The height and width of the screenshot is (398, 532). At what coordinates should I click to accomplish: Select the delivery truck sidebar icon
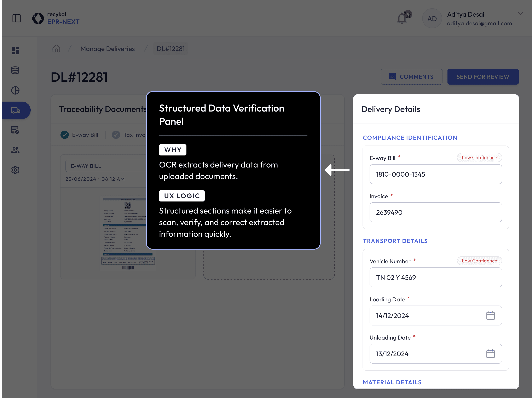pos(16,110)
